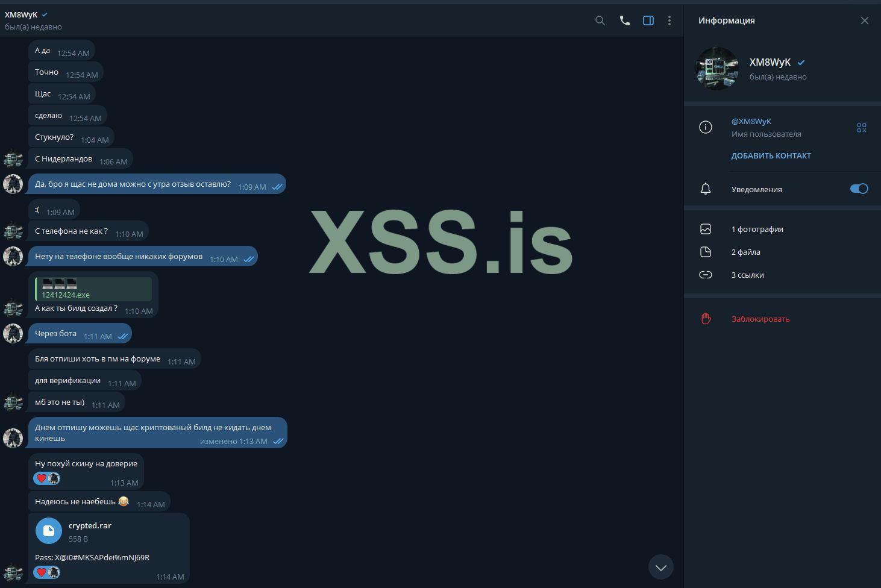
Task: Click the avatar beside "С Нидерландов"
Action: 13,159
